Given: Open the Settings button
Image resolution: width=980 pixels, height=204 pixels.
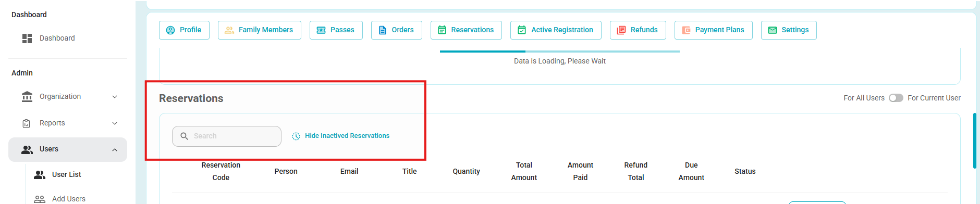Looking at the screenshot, I should 789,30.
